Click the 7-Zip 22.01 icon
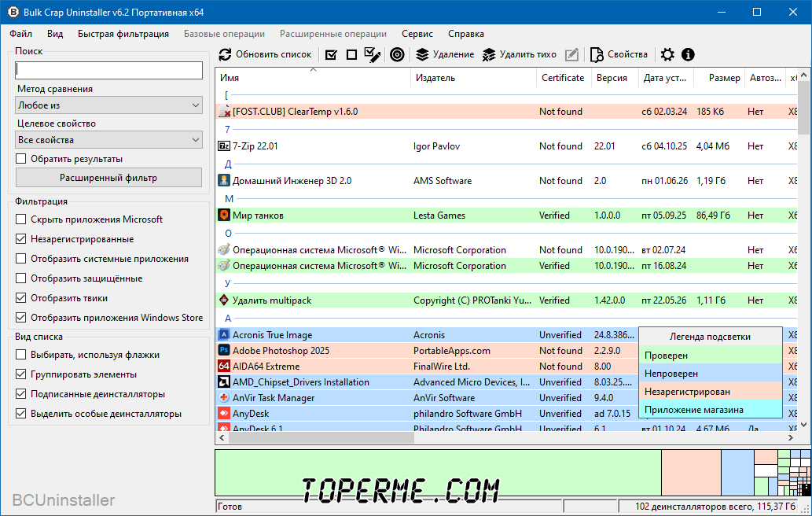Image resolution: width=812 pixels, height=516 pixels. [224, 146]
